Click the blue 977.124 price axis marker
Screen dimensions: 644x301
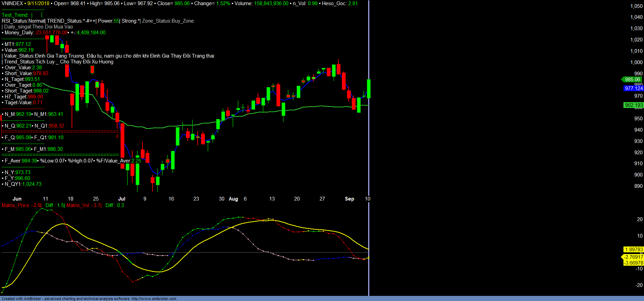[633, 88]
